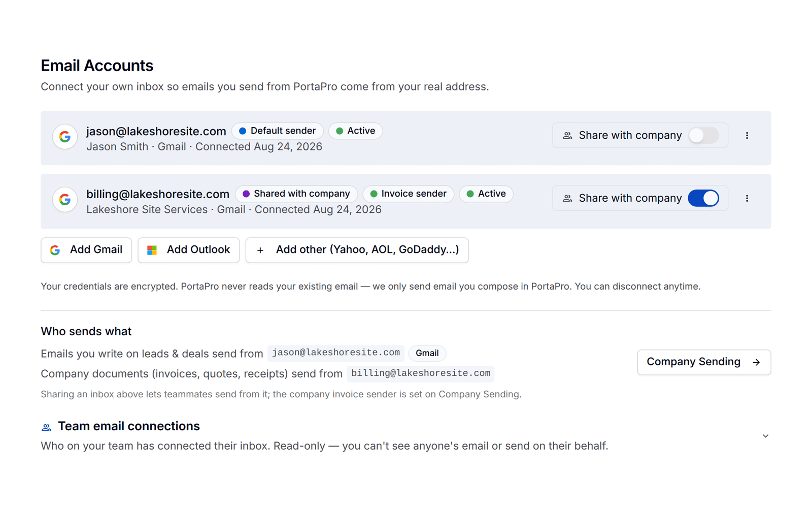
Task: Click the Add Gmail button
Action: tap(86, 250)
